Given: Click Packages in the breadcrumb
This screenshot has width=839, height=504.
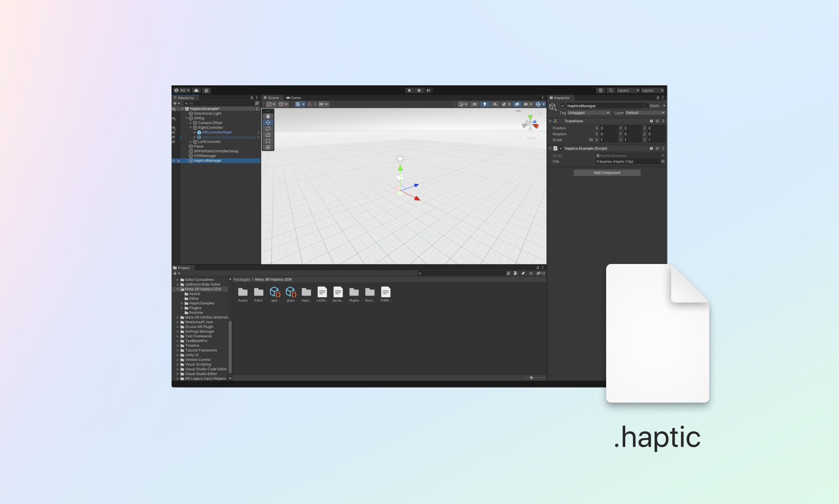Looking at the screenshot, I should click(242, 280).
